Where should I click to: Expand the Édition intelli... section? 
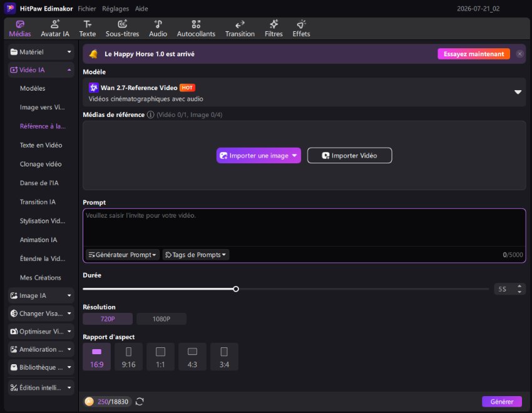41,387
